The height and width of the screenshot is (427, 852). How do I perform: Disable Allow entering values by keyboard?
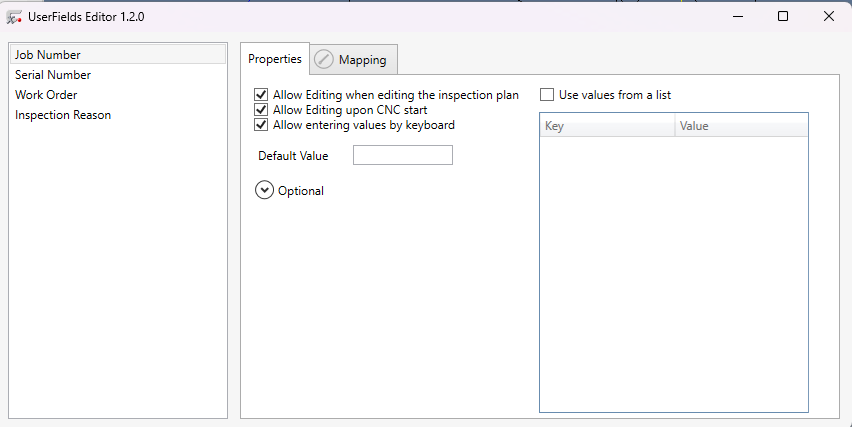[x=262, y=125]
